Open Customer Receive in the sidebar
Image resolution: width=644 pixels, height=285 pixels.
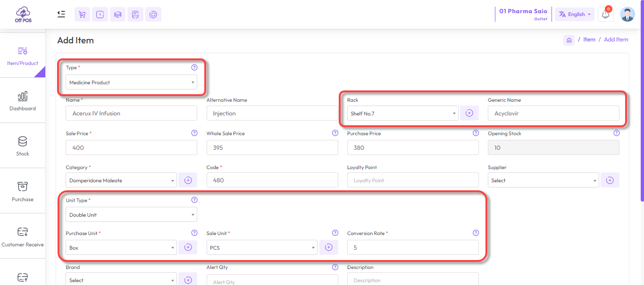23,236
